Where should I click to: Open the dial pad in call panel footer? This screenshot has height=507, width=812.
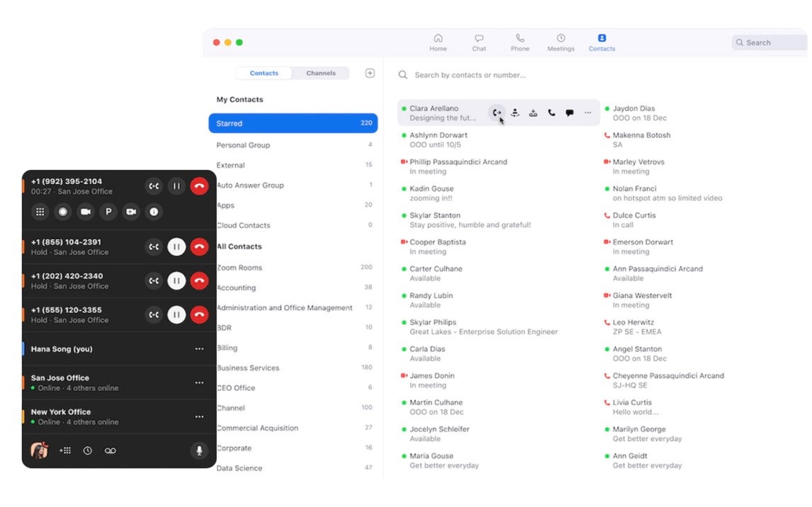pyautogui.click(x=65, y=450)
